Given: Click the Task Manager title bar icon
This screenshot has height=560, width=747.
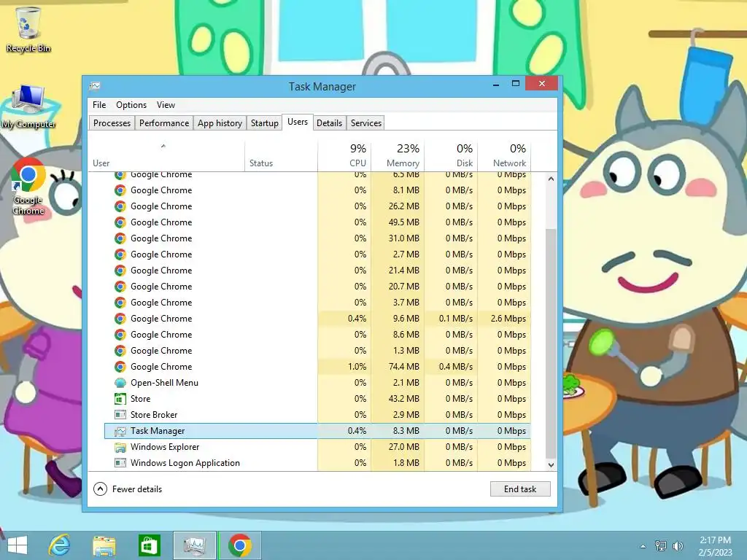Looking at the screenshot, I should click(94, 86).
